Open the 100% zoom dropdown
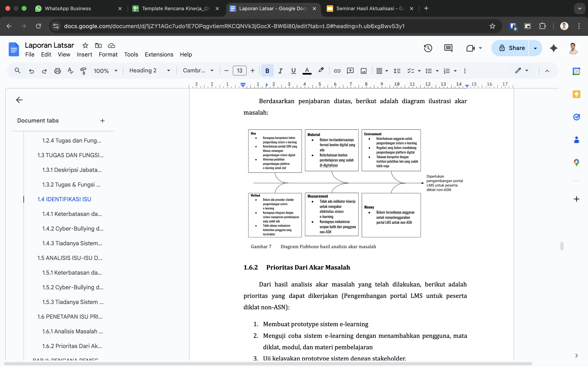 click(105, 71)
